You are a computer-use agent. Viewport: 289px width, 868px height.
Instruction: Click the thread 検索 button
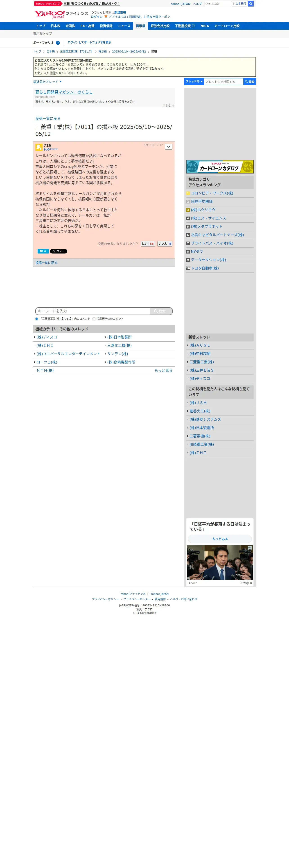(250, 82)
